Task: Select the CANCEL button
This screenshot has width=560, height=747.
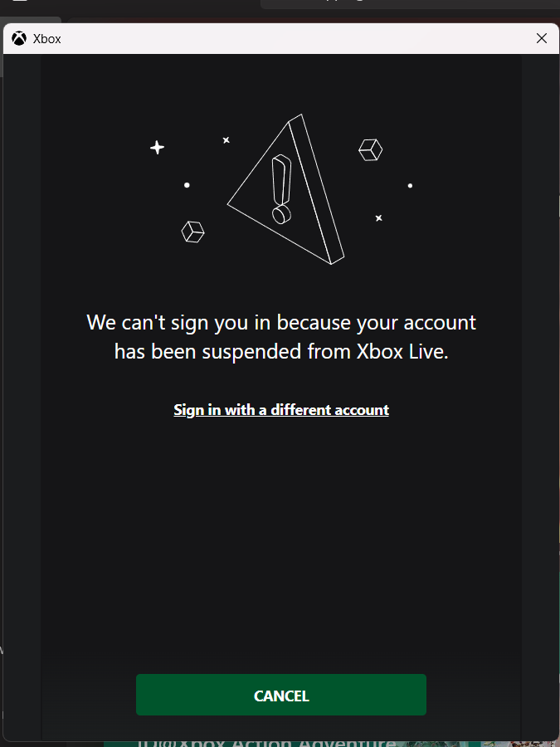Action: [x=281, y=695]
